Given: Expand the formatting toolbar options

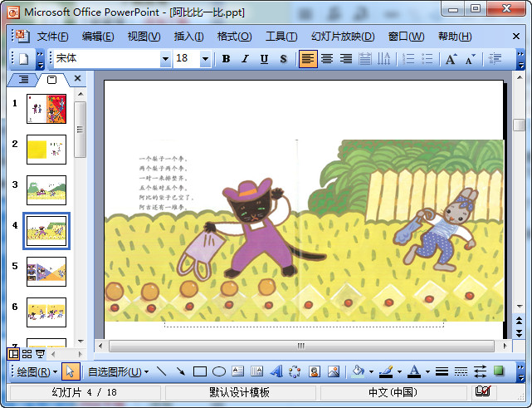Looking at the screenshot, I should (520, 60).
